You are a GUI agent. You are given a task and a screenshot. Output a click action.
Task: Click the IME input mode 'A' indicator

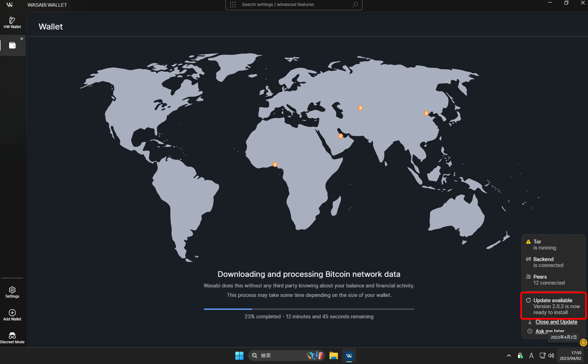click(531, 356)
